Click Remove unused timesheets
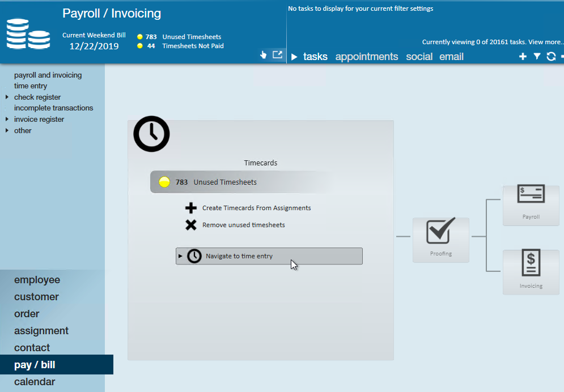The width and height of the screenshot is (564, 392). point(244,225)
